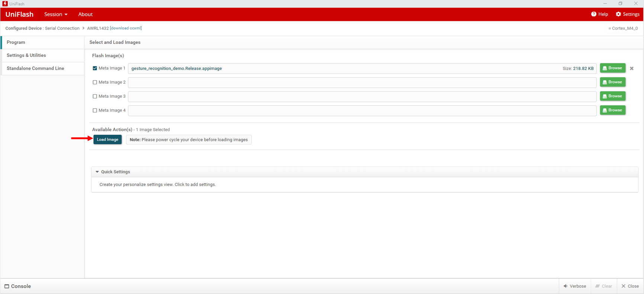The width and height of the screenshot is (644, 294).
Task: Clear the console output
Action: point(603,286)
